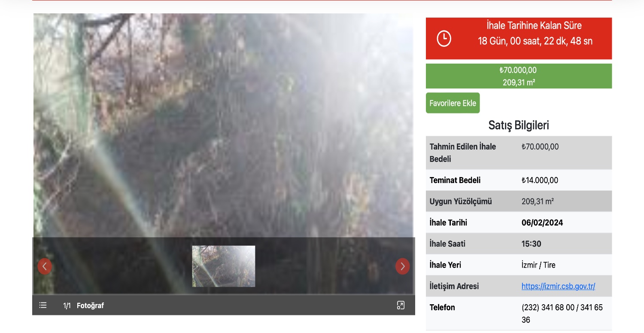Click the İhale Yeri value İzmir / Tire
Screen dimensions: 644x333
538,265
